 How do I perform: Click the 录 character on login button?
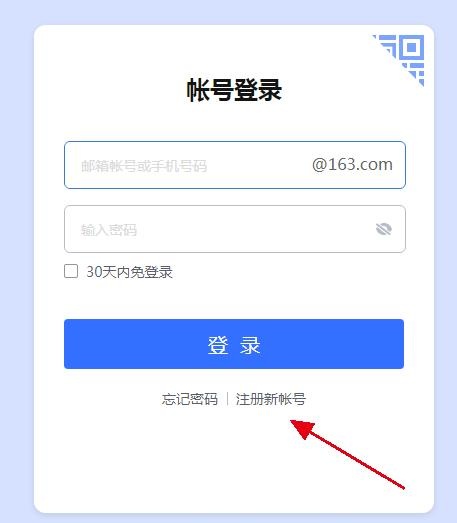(x=250, y=345)
